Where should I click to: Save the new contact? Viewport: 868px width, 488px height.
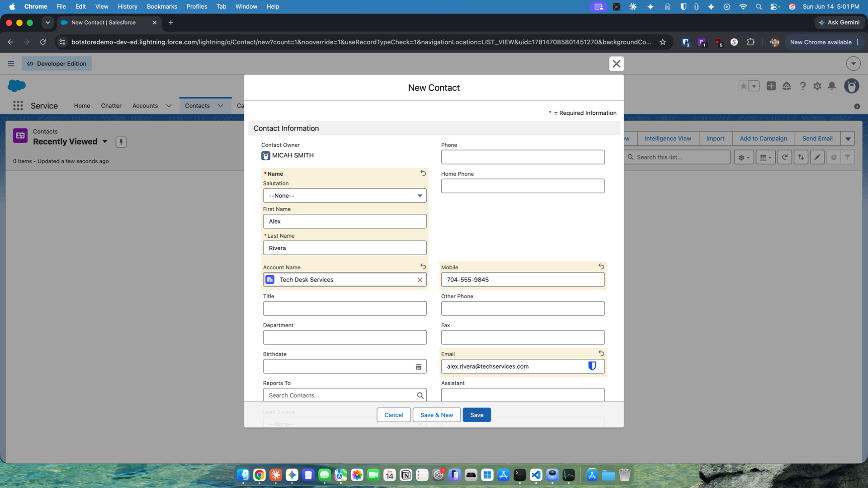476,415
